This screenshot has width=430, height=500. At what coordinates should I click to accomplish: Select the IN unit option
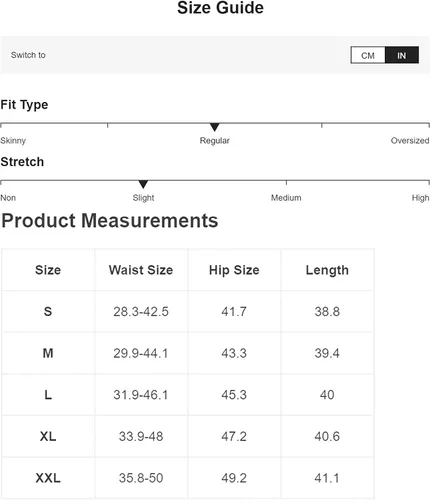[x=402, y=55]
